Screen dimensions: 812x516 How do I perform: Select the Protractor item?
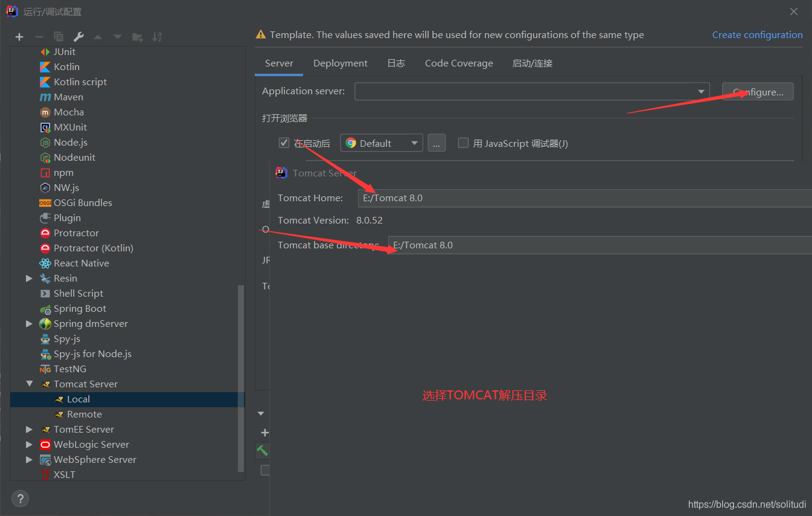(76, 233)
